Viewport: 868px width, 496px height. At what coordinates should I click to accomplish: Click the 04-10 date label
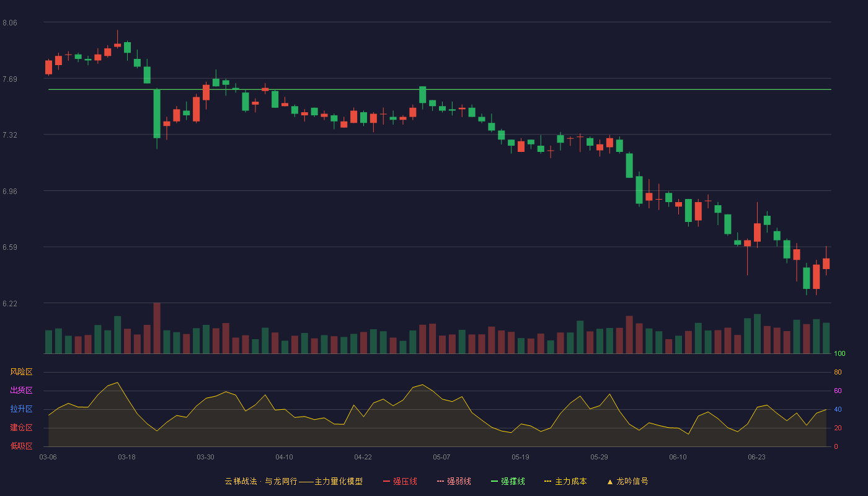pyautogui.click(x=285, y=457)
